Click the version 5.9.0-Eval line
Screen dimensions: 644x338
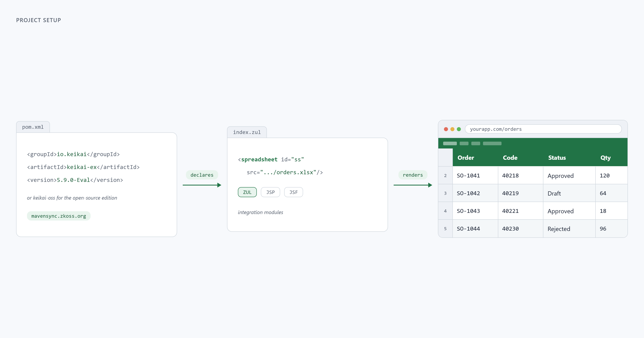pyautogui.click(x=75, y=180)
